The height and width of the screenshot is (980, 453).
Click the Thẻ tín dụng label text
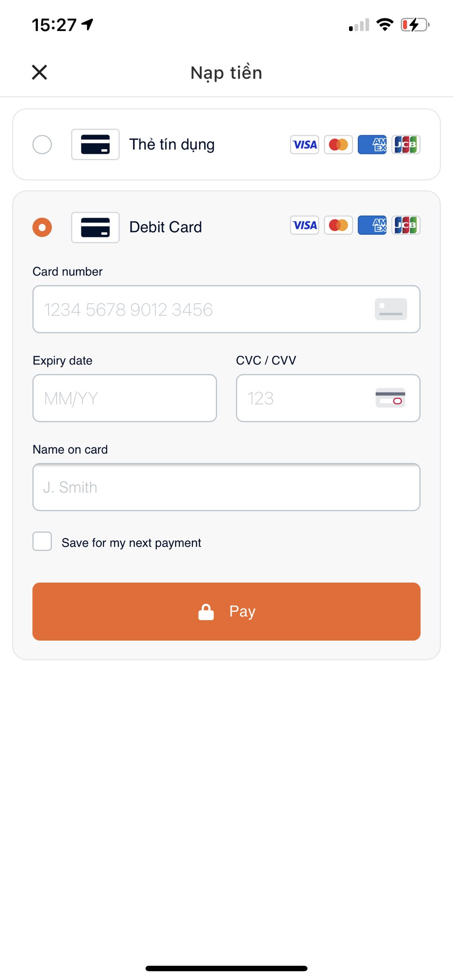(x=172, y=145)
